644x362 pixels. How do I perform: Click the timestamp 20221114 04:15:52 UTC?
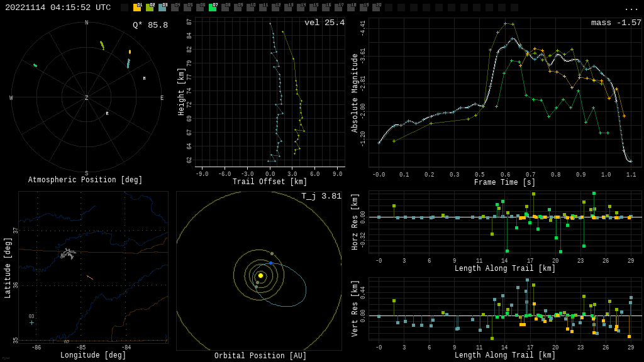[58, 8]
